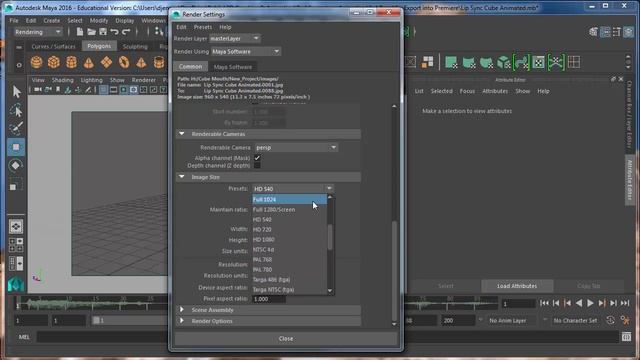Select the polygon cone shelf icon
Screen dimensions: 640x360
point(89,62)
